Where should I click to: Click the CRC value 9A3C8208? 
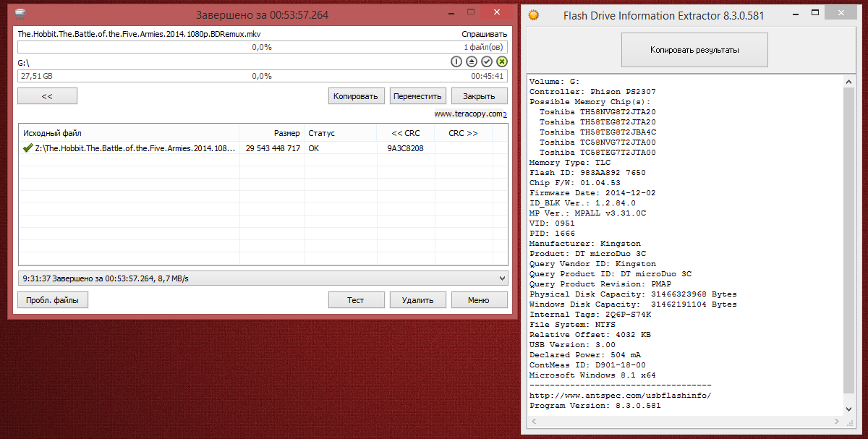pos(405,148)
